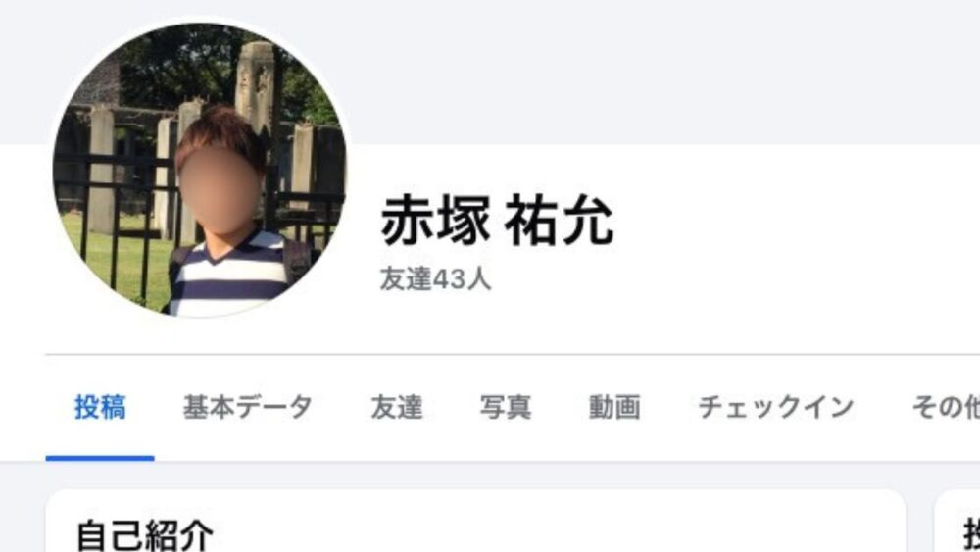Click the blue underline beneath 投稿
This screenshot has width=980, height=552.
tap(100, 458)
